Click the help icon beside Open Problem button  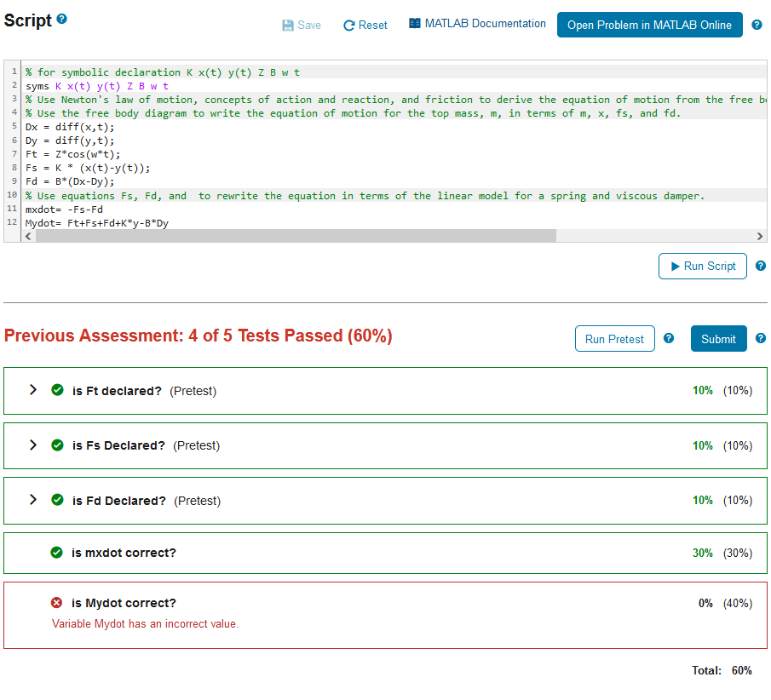click(x=757, y=25)
